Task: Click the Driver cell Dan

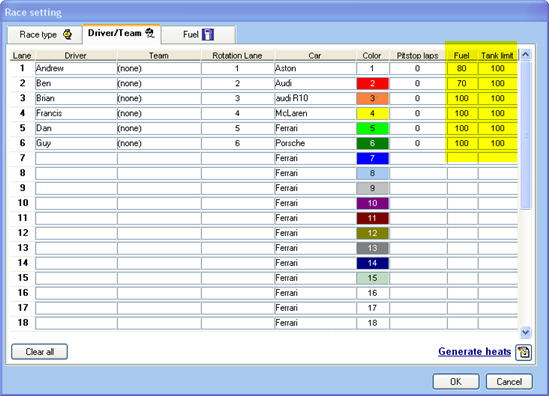Action: (76, 128)
